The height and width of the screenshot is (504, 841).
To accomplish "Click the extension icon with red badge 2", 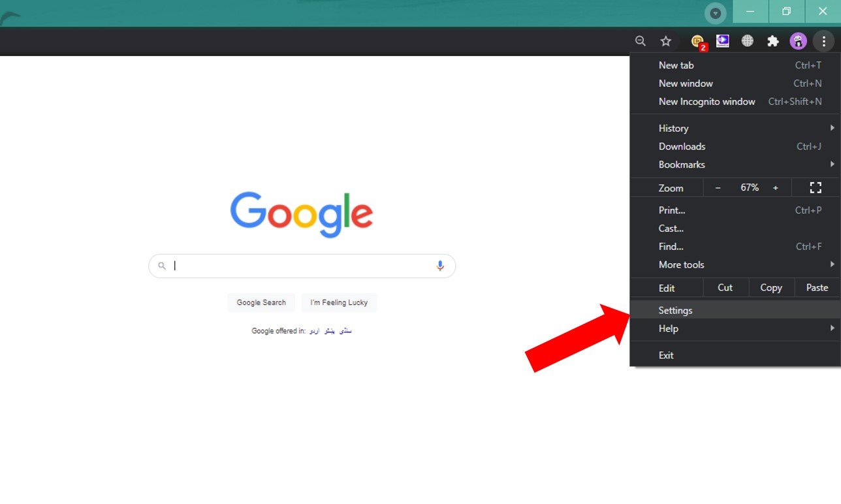I will point(698,42).
